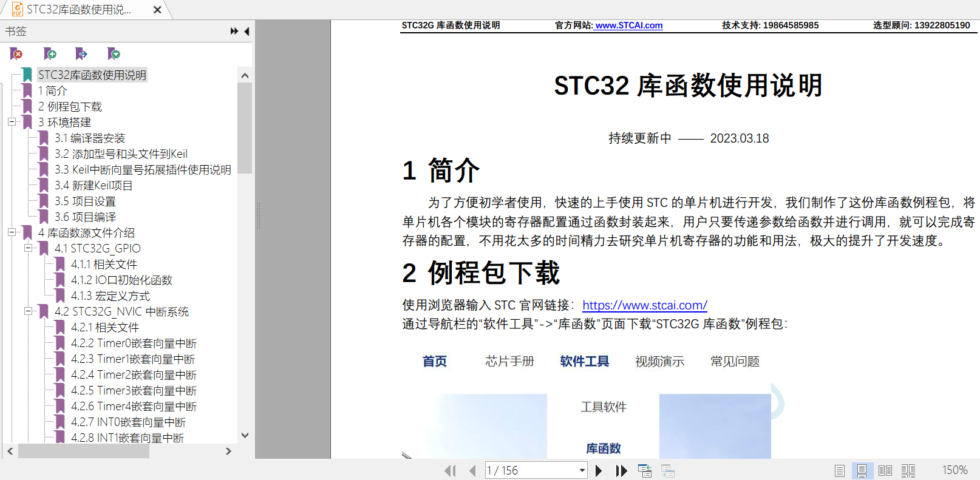Screen dimensions: 980x480
Task: Collapse the 4.1 STC32G_GPIO branch
Action: pos(28,248)
